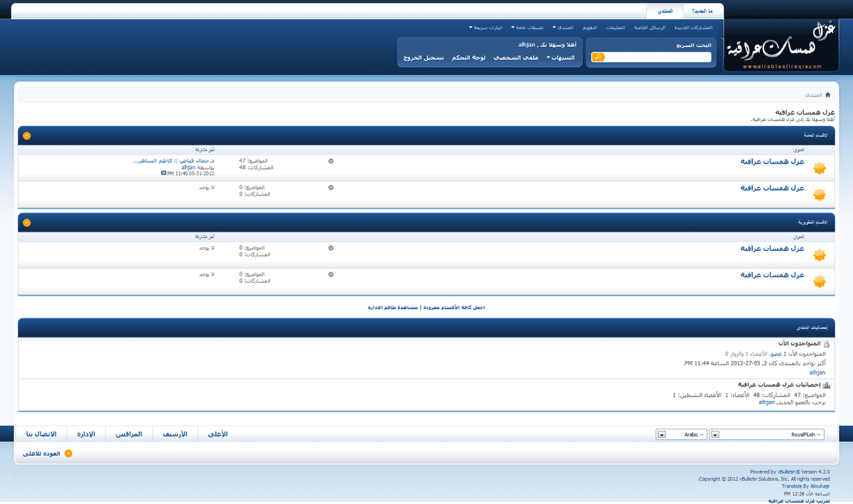853x504 pixels.
Task: Mark the last forum row read via checkmark
Action: [x=331, y=274]
